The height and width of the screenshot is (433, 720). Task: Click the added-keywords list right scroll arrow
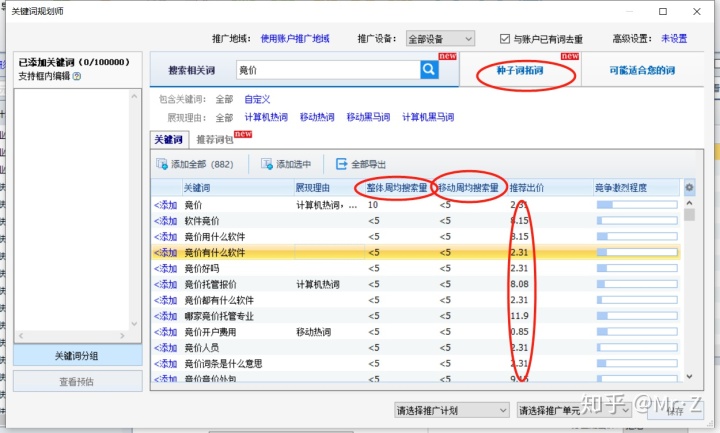pyautogui.click(x=122, y=336)
